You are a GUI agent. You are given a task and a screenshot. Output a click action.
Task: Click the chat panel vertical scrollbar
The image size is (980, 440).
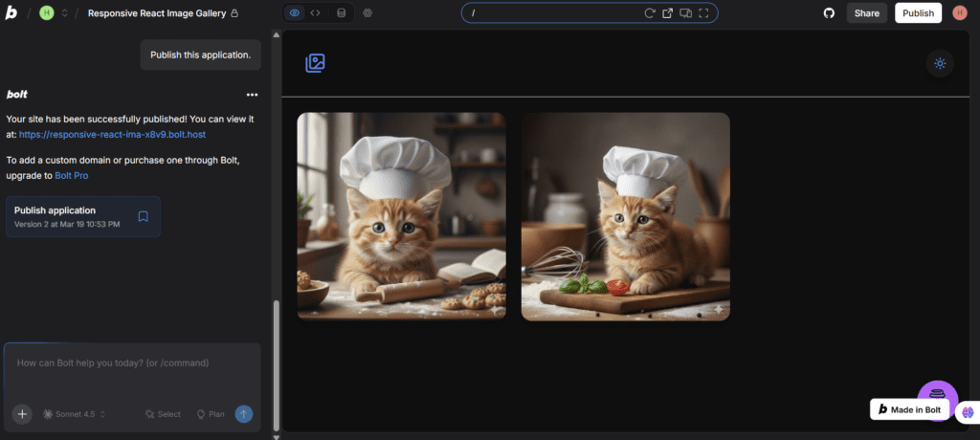[277, 363]
